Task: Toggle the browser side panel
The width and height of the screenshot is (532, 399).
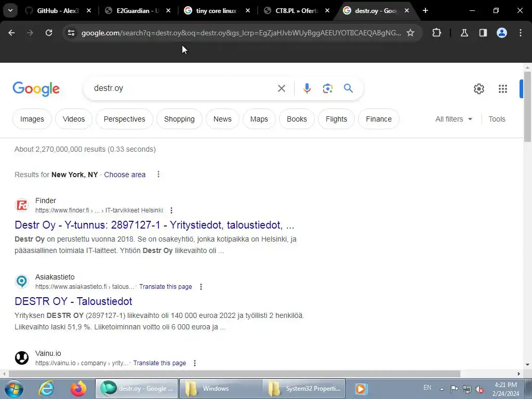Action: [x=483, y=33]
